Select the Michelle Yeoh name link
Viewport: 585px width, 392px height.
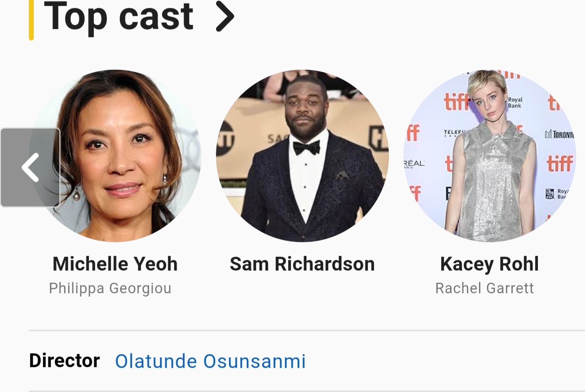115,264
